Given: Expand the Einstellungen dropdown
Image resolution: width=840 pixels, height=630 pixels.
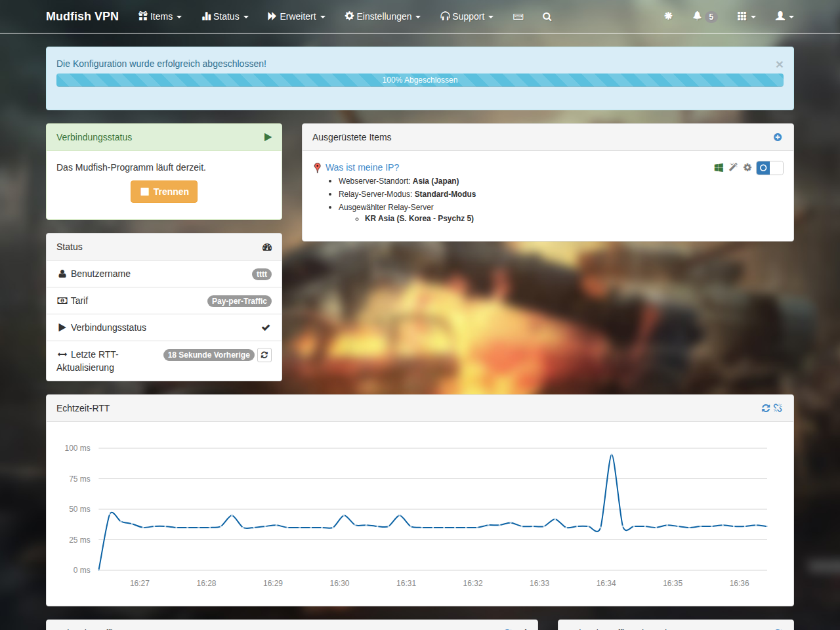Looking at the screenshot, I should (383, 16).
